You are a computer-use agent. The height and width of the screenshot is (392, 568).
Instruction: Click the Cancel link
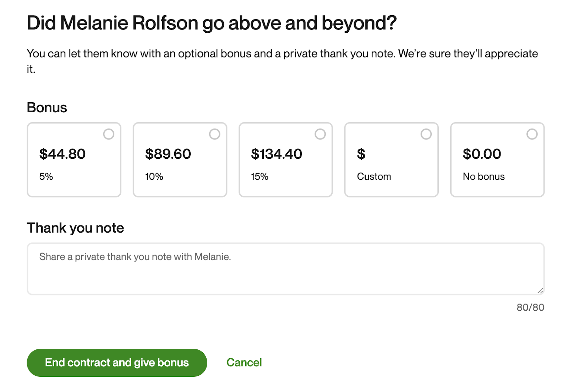coord(244,363)
